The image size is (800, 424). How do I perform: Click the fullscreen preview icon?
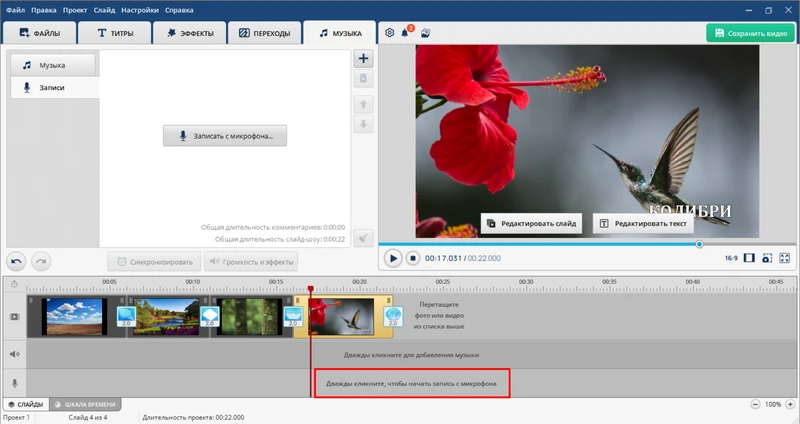785,258
